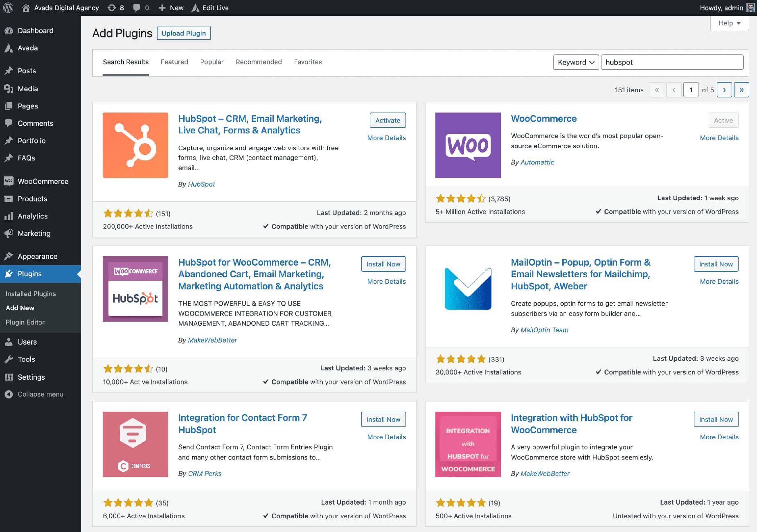The height and width of the screenshot is (532, 757).
Task: Click the Appearance paintbrush icon
Action: point(9,256)
